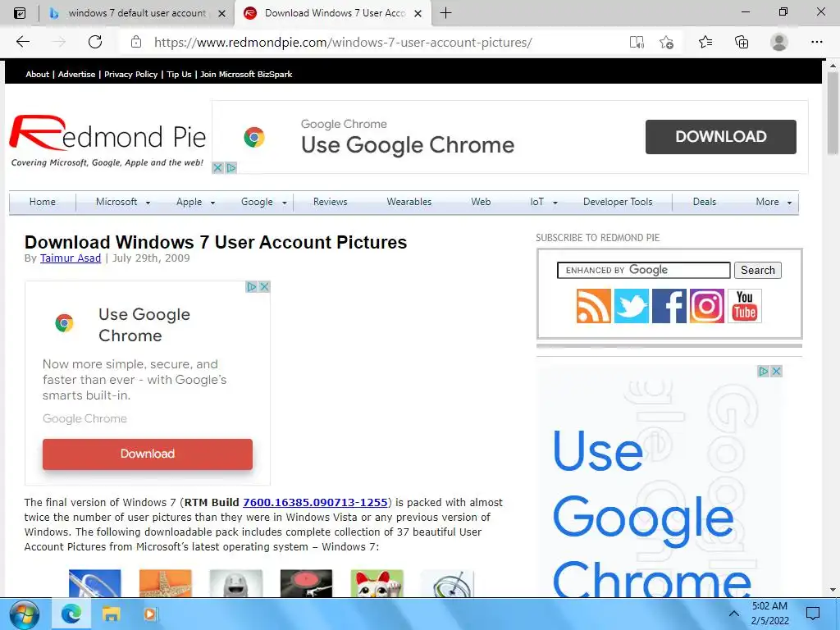Click the Windows Start orb
The image size is (840, 630).
[24, 614]
